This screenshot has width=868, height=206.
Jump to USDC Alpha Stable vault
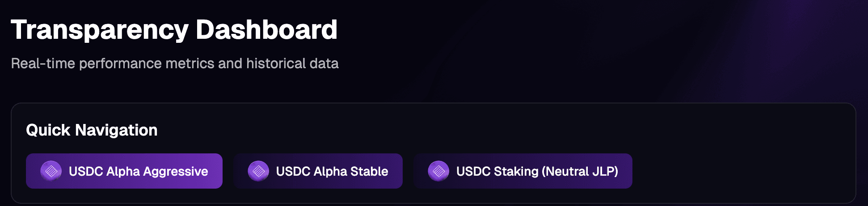[x=318, y=171]
